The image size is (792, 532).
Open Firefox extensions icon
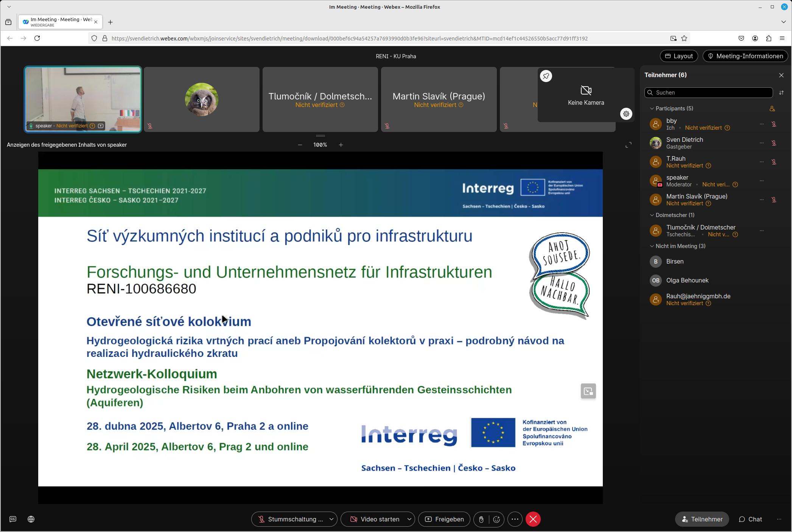pos(769,38)
